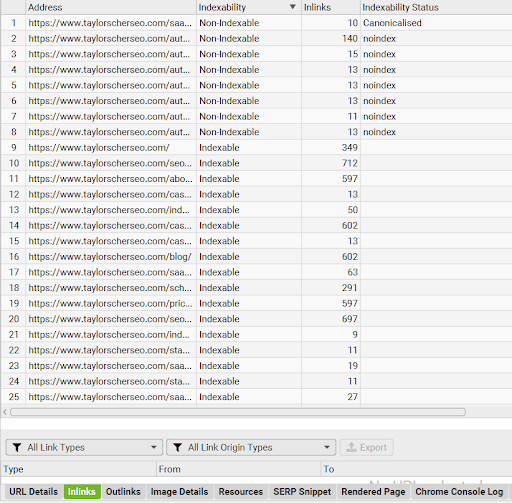Click the 27 inlinks value in row 25

pos(353,397)
